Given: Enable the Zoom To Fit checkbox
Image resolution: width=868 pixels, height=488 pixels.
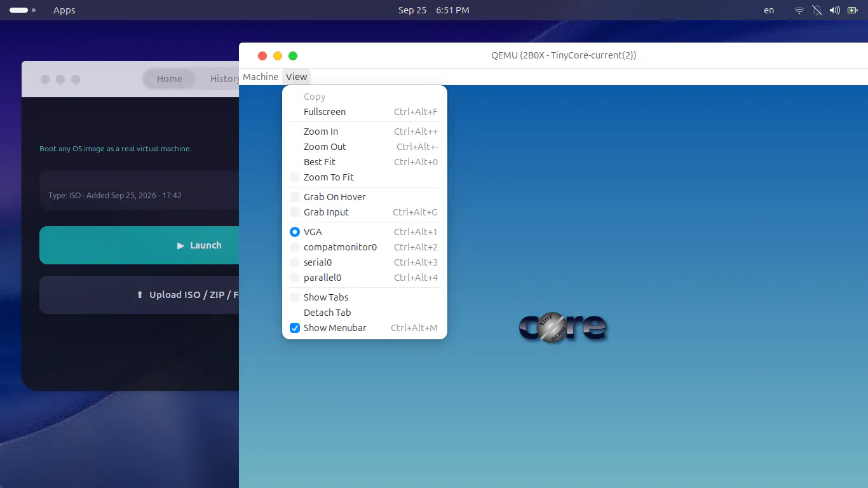Looking at the screenshot, I should click(x=295, y=177).
